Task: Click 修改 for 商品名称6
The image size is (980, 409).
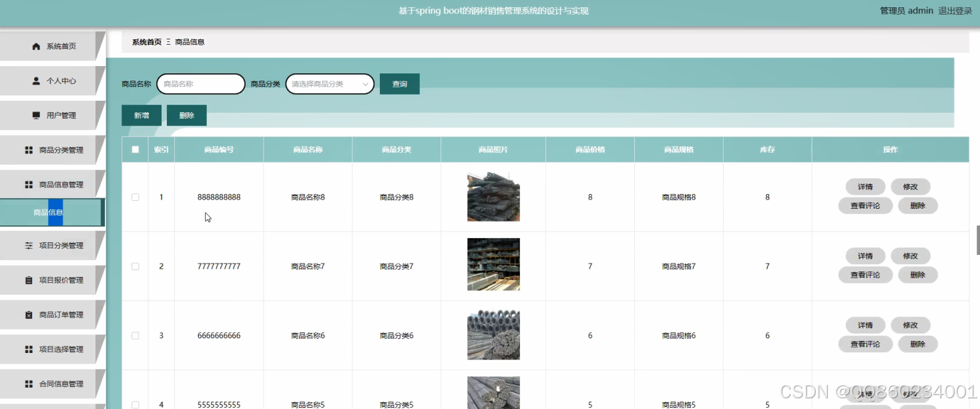Action: click(911, 326)
